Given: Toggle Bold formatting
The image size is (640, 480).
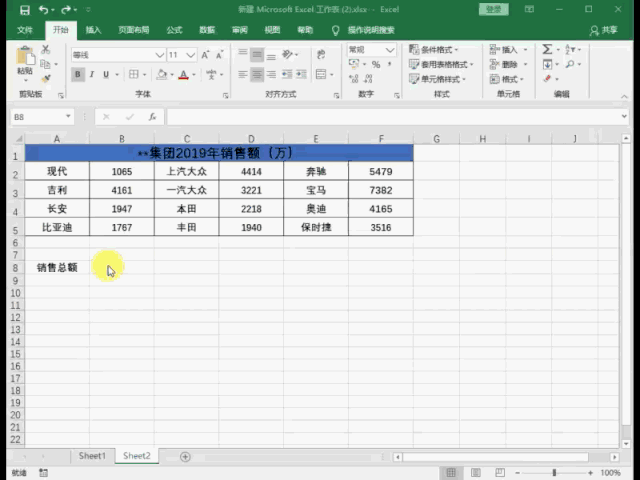Looking at the screenshot, I should tap(78, 74).
